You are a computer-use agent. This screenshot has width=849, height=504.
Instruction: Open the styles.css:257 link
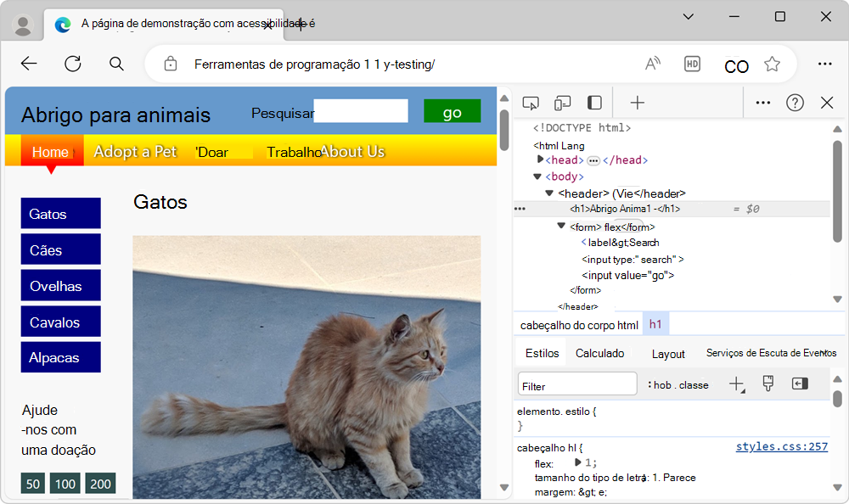pyautogui.click(x=781, y=445)
